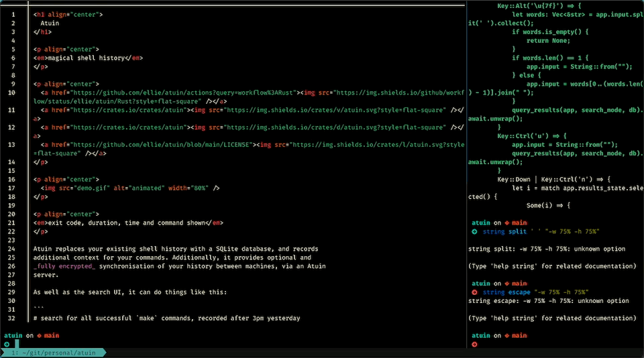Click the vertical divider between the two panes

pos(466,174)
